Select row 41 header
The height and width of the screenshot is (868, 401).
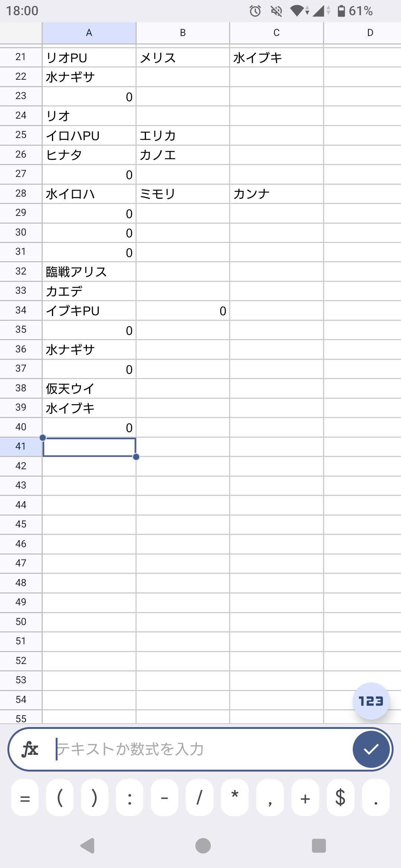pyautogui.click(x=21, y=446)
